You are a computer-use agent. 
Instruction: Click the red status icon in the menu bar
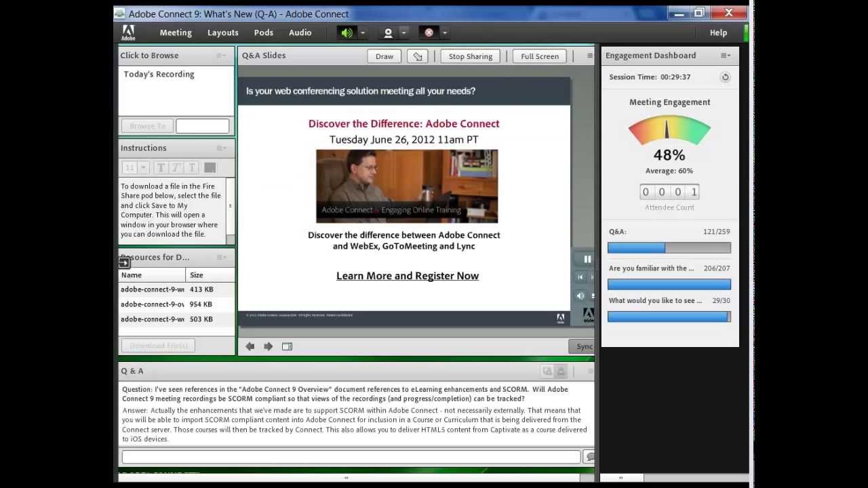coord(429,33)
